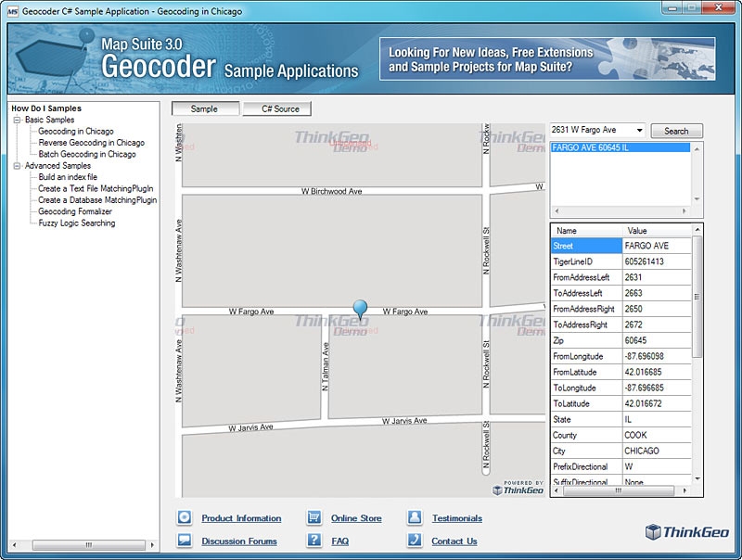Switch to the C# Source tab
This screenshot has width=742, height=560.
tap(277, 108)
